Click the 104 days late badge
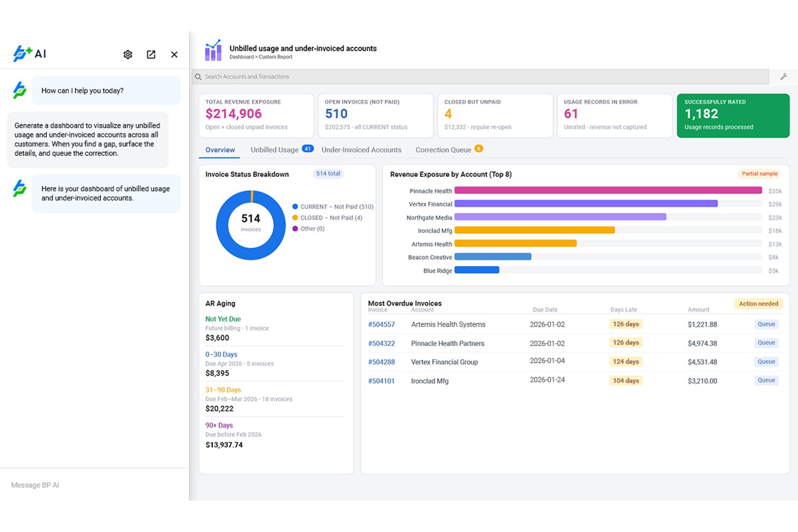 625,381
